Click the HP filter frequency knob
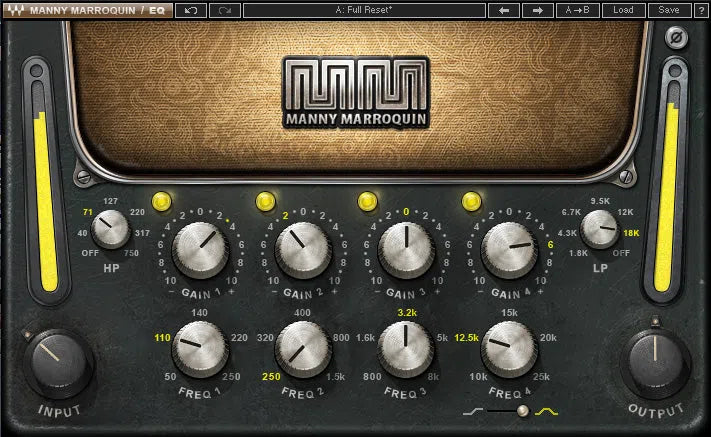This screenshot has height=437, width=711. (112, 232)
